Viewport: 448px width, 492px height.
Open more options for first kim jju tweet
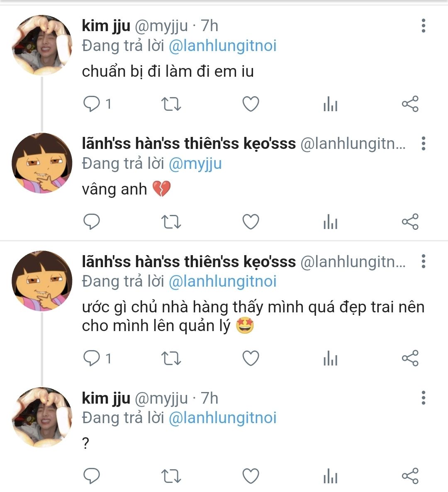(x=423, y=26)
